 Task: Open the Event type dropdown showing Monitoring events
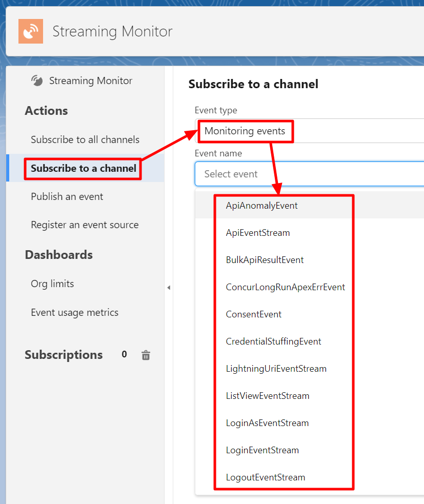pyautogui.click(x=309, y=131)
